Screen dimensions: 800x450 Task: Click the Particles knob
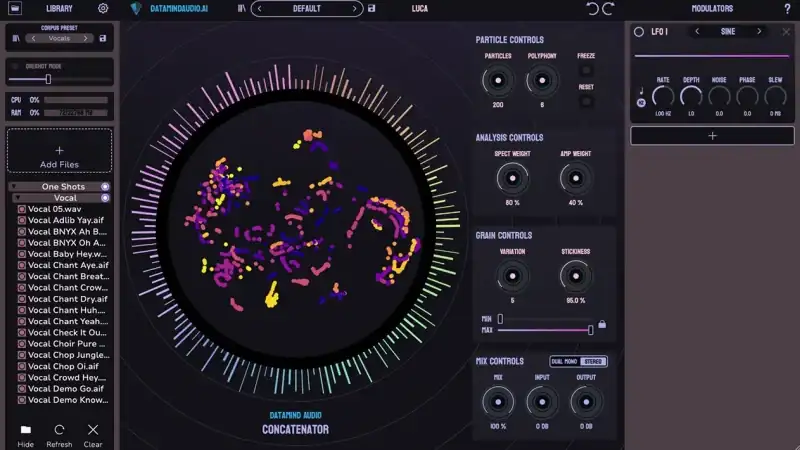click(498, 80)
